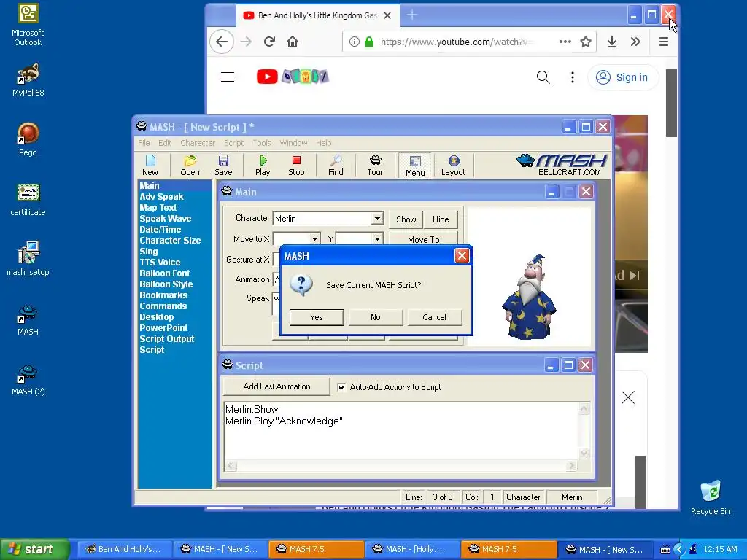The height and width of the screenshot is (560, 747).
Task: Click the YouTube Sign in button
Action: coord(623,77)
